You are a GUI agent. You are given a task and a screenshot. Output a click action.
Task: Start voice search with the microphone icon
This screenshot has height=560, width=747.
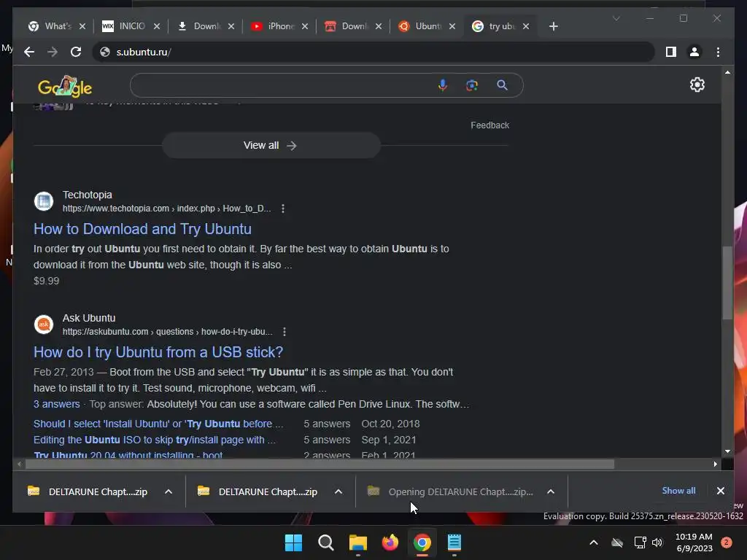[x=443, y=85]
